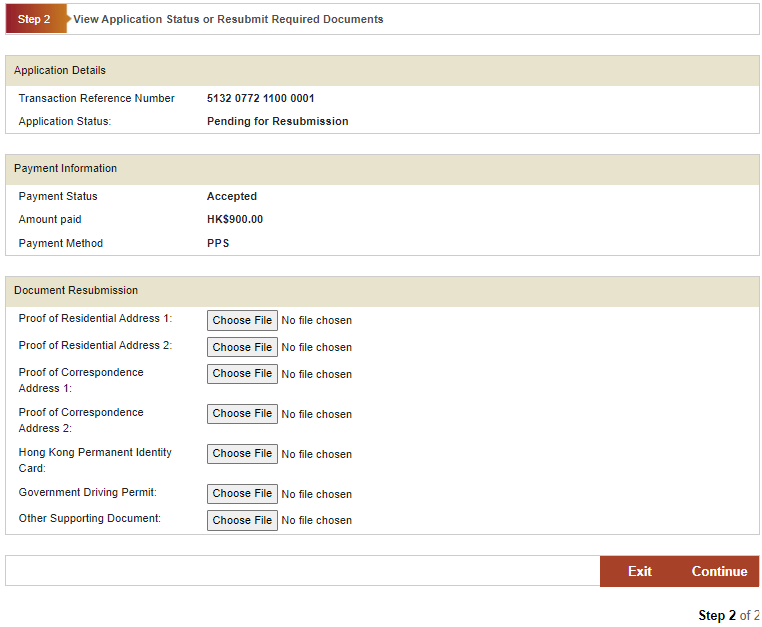Click the Document Resubmission section header
This screenshot has height=627, width=762.
point(76,291)
